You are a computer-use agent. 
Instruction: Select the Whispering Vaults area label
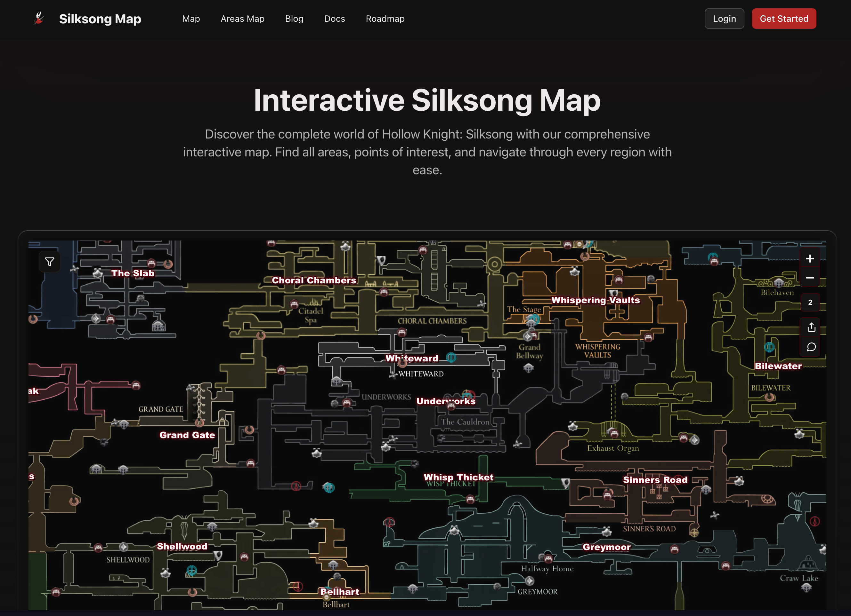click(596, 300)
